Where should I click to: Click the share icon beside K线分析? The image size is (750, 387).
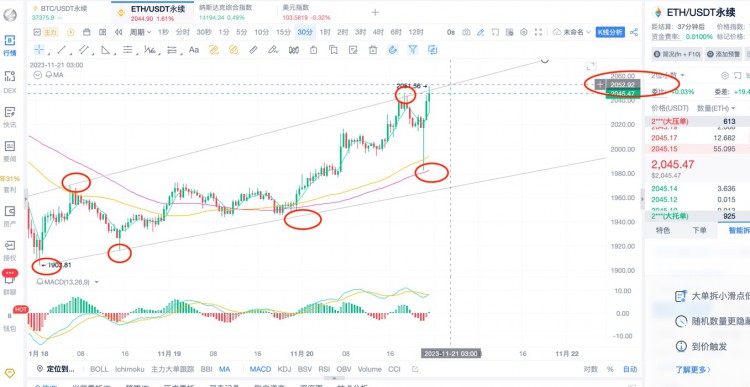coord(634,32)
